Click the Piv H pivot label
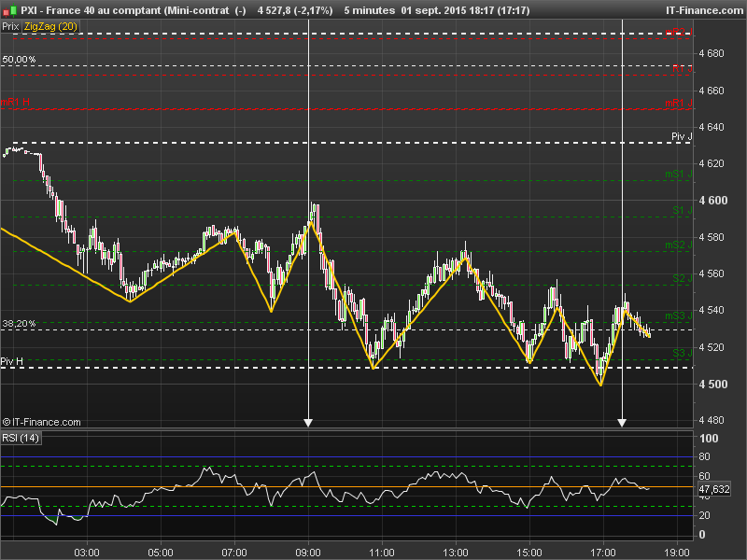The image size is (747, 560). coord(12,361)
